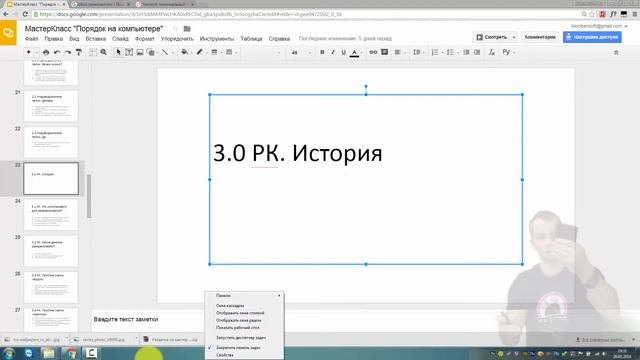Insert a link with the chain icon
Viewport: 640px width, 360px height.
click(x=373, y=52)
